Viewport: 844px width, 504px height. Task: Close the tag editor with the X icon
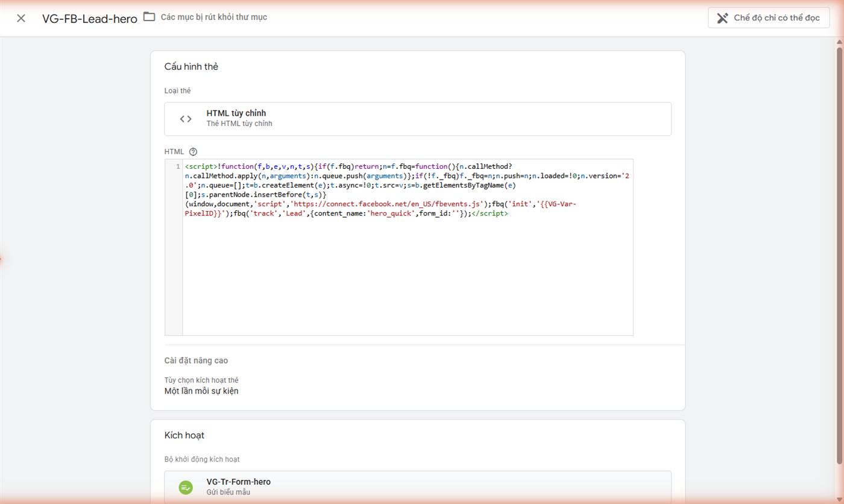coord(21,18)
